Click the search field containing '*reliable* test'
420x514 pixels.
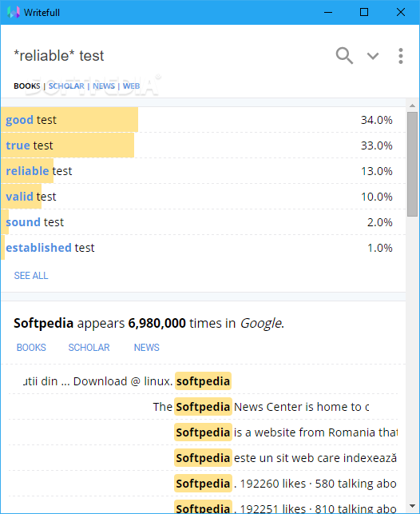coord(167,56)
